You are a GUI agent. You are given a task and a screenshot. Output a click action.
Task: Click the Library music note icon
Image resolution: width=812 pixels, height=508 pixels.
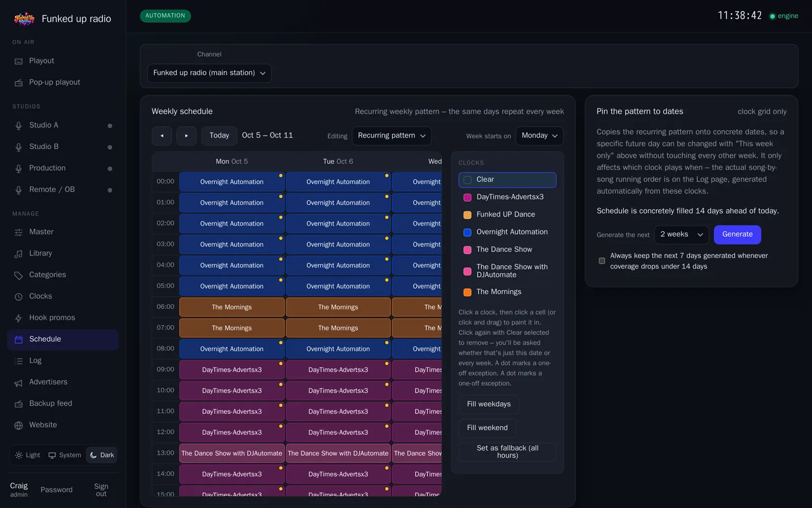19,253
